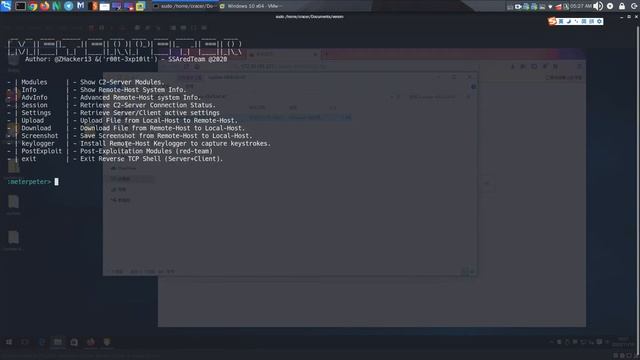The width and height of the screenshot is (640, 360).
Task: Click the Modules command in the terminal
Action: 34,82
